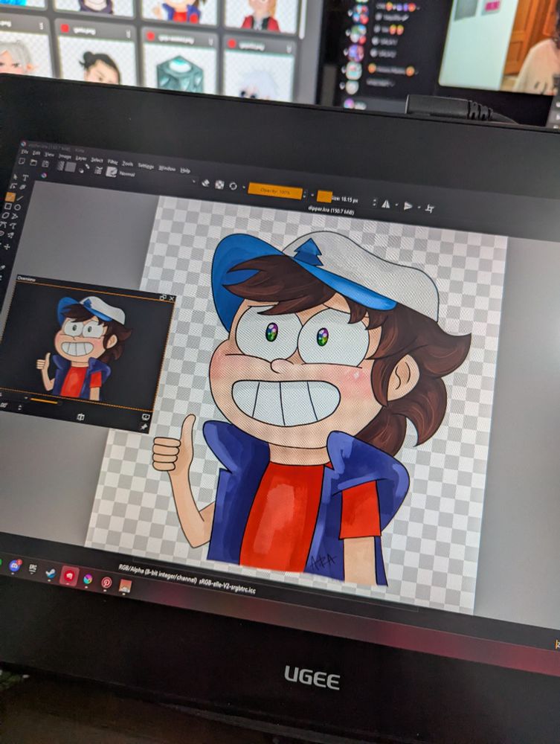Close the Overview docker
This screenshot has width=560, height=744.
click(x=172, y=299)
